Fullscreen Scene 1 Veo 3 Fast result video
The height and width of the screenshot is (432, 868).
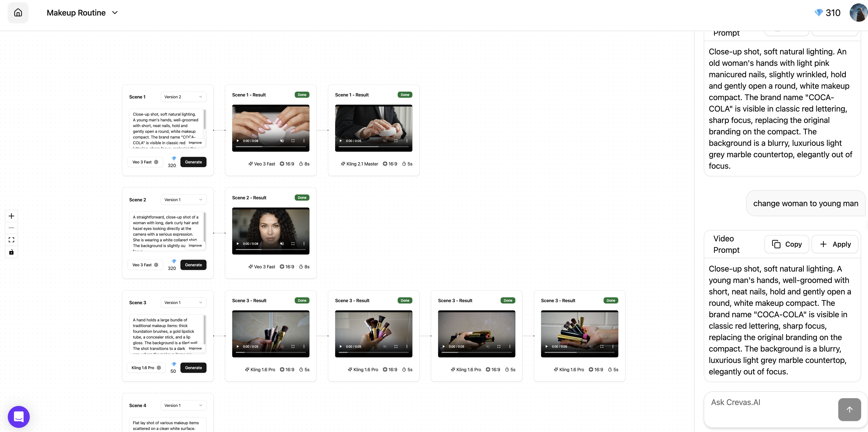coord(293,141)
